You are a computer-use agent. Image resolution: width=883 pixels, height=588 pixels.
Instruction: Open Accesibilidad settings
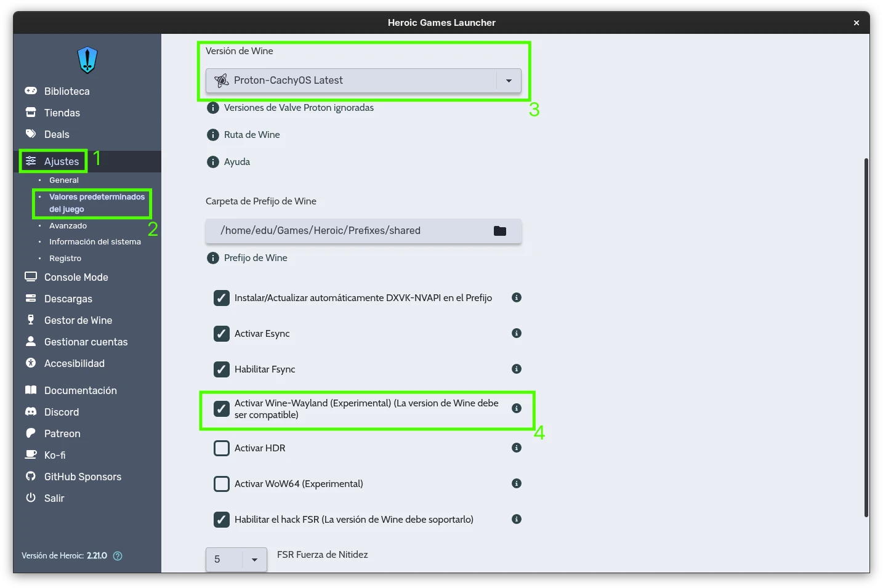pyautogui.click(x=75, y=363)
